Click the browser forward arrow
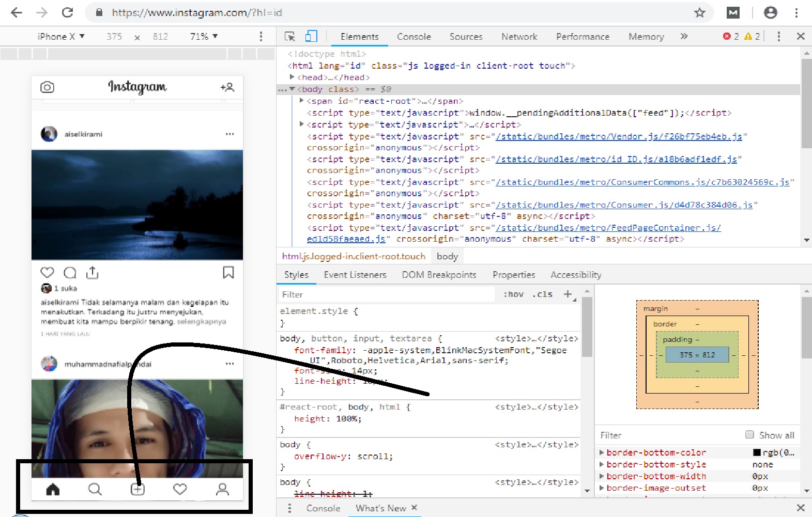The image size is (812, 517). click(42, 12)
